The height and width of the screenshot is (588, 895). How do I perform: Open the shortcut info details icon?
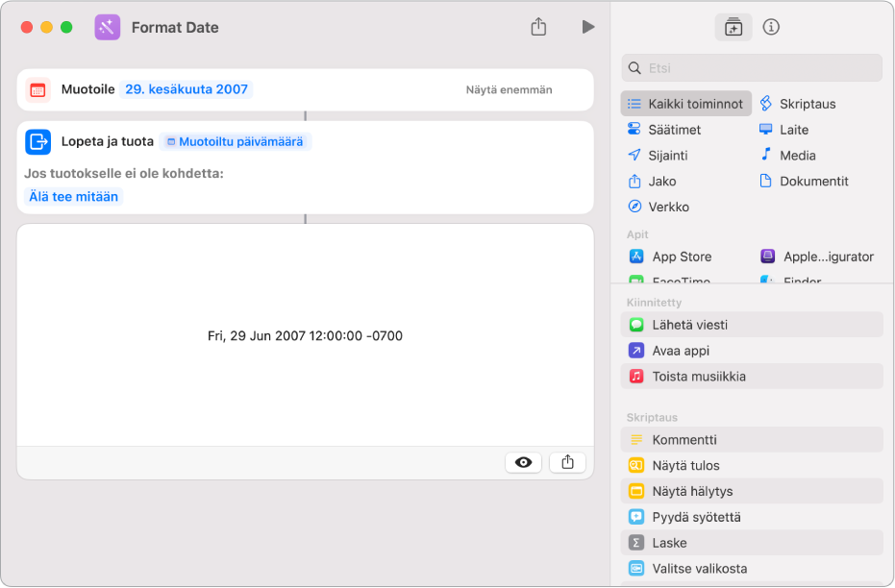click(771, 27)
